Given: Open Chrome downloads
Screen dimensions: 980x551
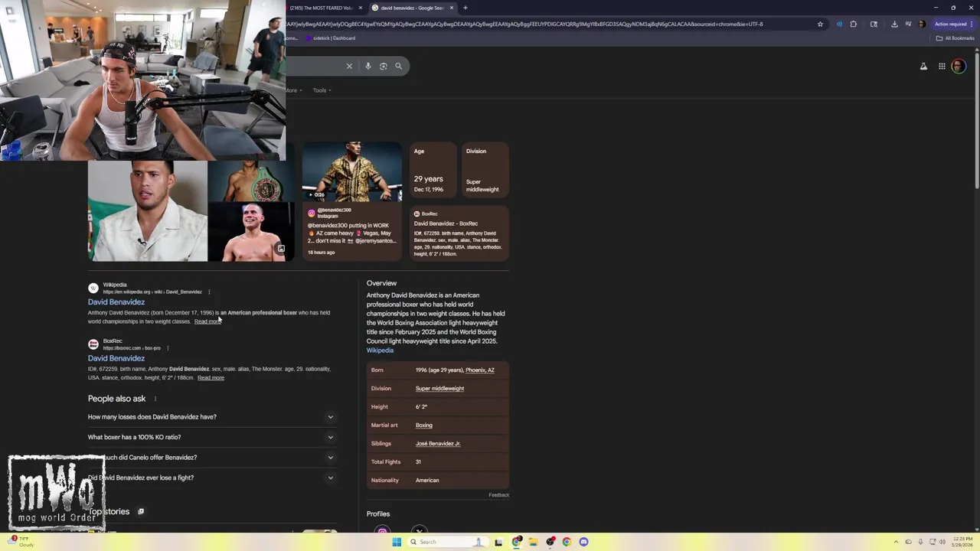Looking at the screenshot, I should [894, 24].
